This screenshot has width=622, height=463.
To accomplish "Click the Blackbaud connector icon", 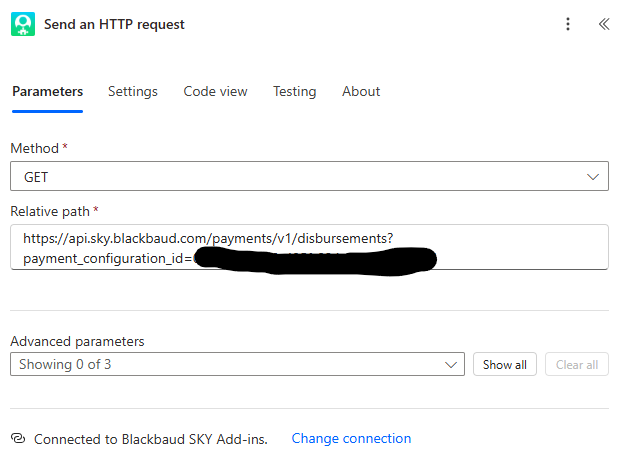I will [23, 24].
